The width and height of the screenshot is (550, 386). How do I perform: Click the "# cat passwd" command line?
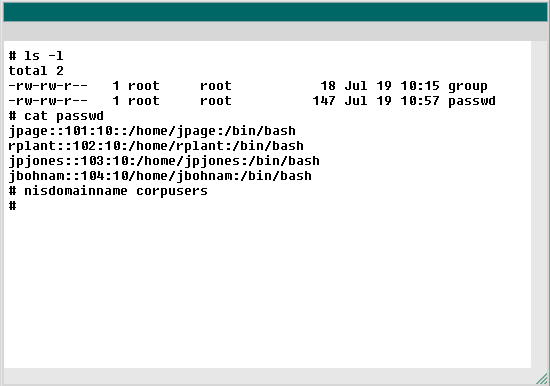point(56,116)
